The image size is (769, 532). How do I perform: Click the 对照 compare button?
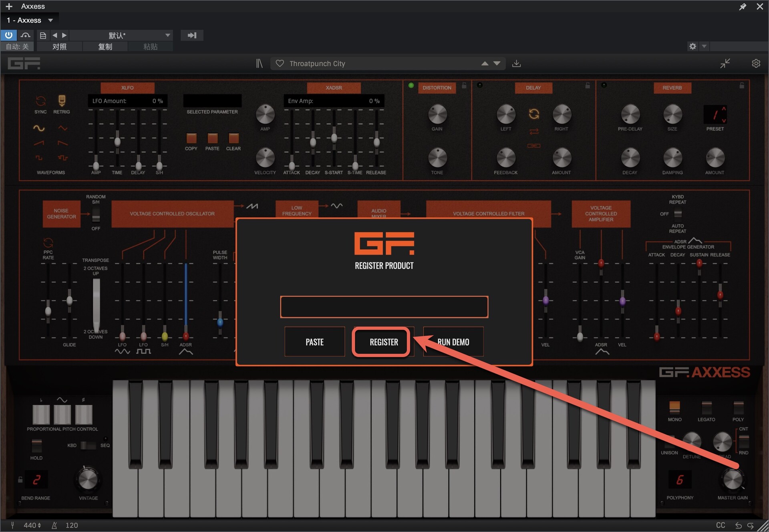[x=59, y=46]
